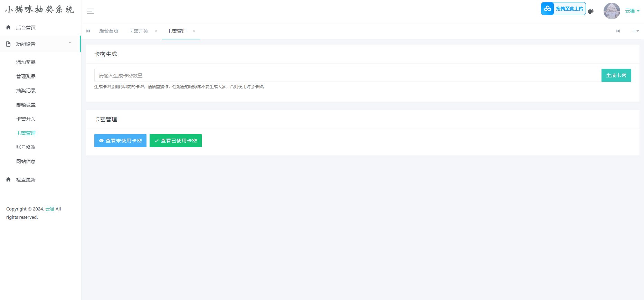Screen dimensions: 644x300
Task: Click the hamburger sidebar toggle icon
Action: (91, 11)
